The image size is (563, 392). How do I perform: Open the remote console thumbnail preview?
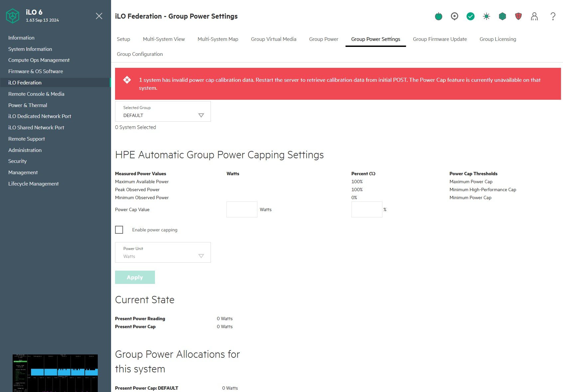[x=55, y=373]
